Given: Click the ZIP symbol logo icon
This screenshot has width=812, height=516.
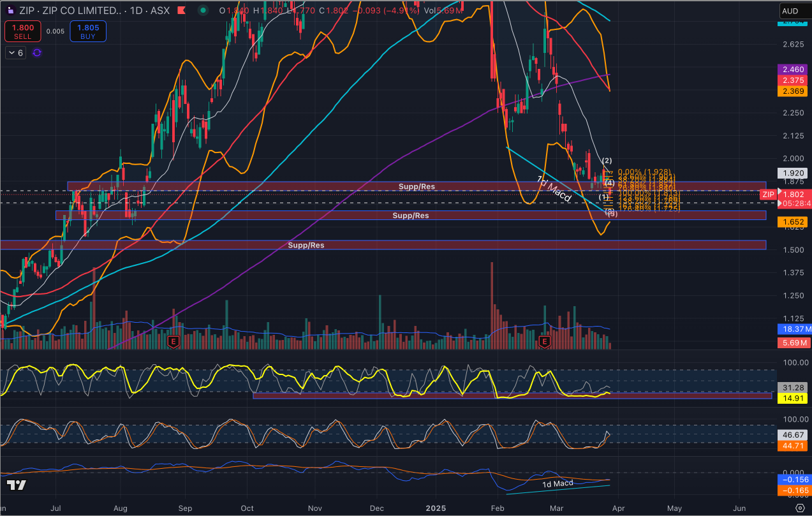Looking at the screenshot, I should coord(10,11).
